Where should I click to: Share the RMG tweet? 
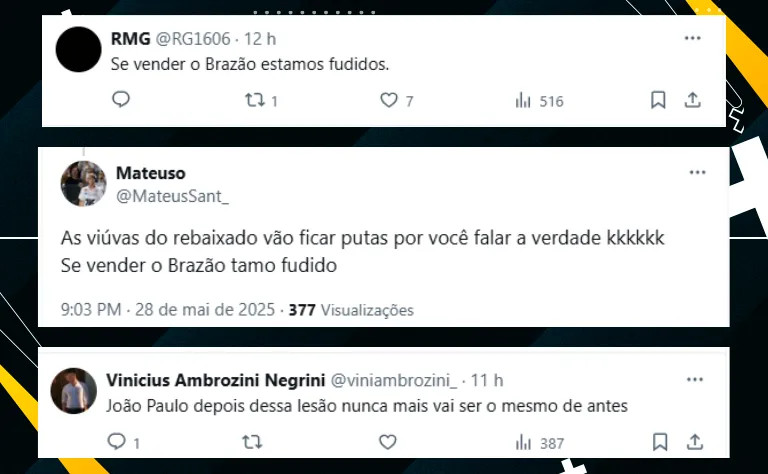692,100
